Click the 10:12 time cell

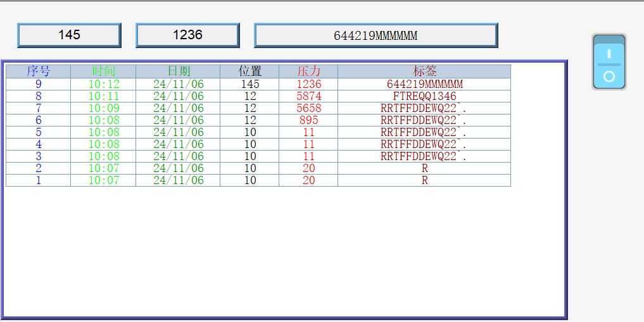click(x=103, y=84)
